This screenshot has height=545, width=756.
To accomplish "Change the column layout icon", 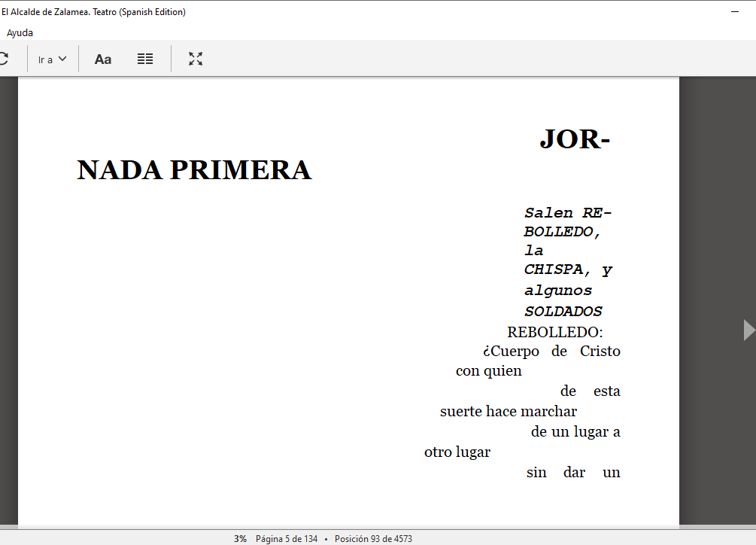I will (145, 59).
